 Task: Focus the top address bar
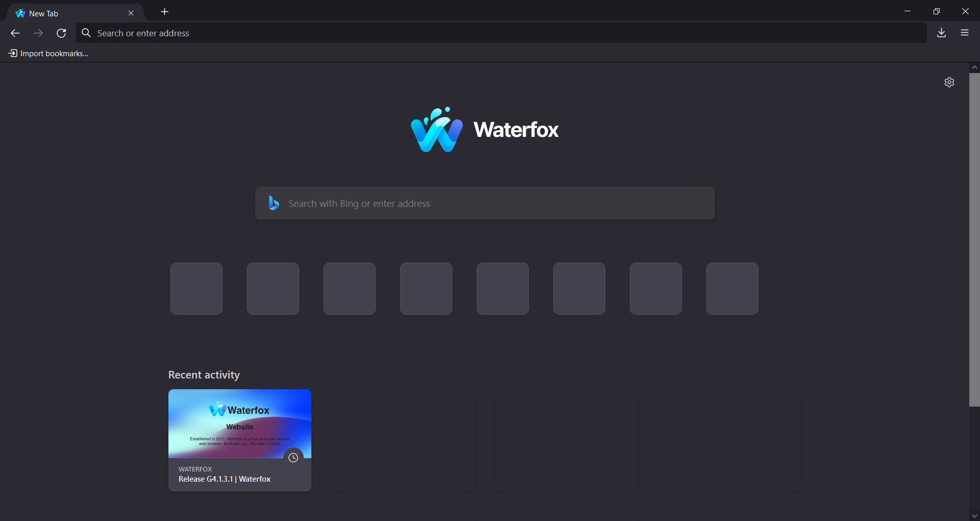pos(501,33)
